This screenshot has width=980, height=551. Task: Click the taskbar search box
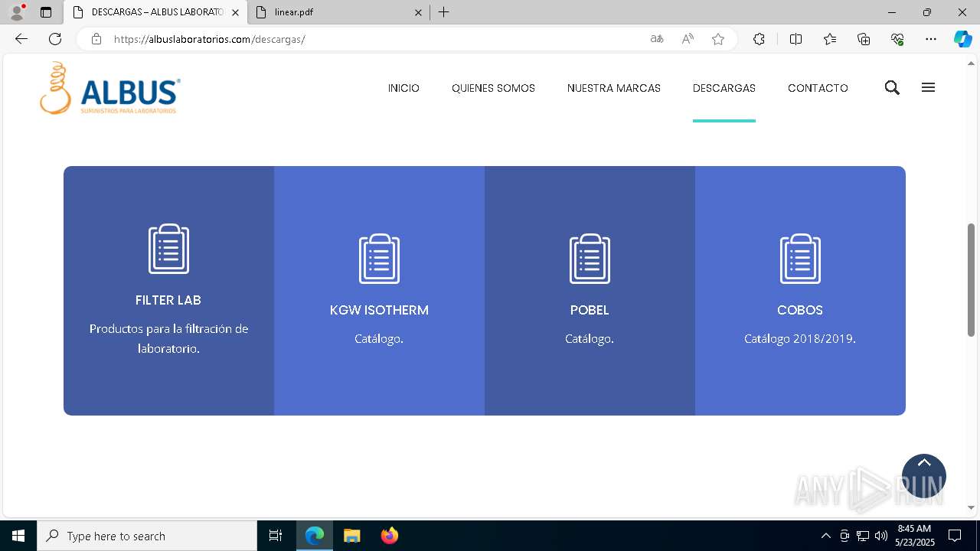point(147,536)
